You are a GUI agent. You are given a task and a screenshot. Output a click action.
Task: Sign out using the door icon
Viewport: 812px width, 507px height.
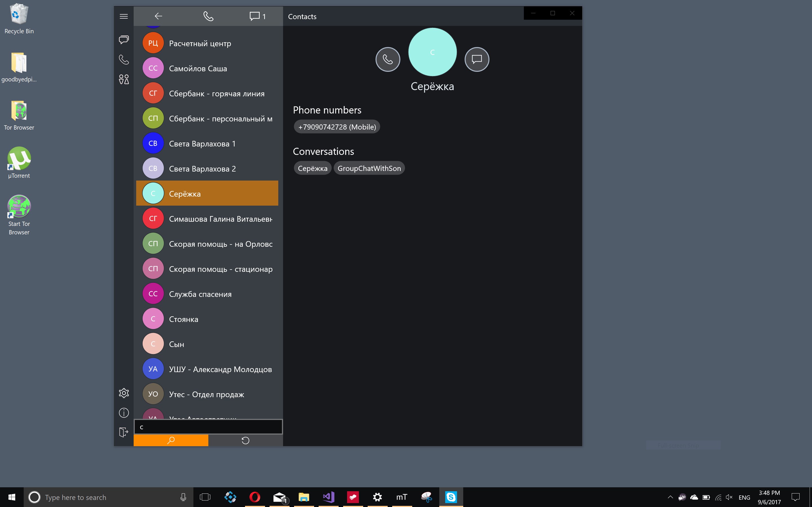coord(124,432)
